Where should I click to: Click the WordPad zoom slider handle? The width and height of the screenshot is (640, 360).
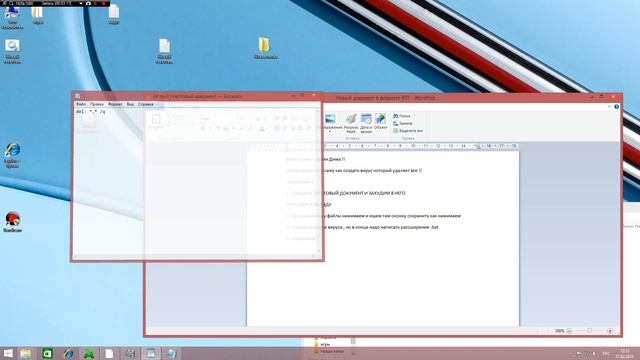[x=589, y=331]
